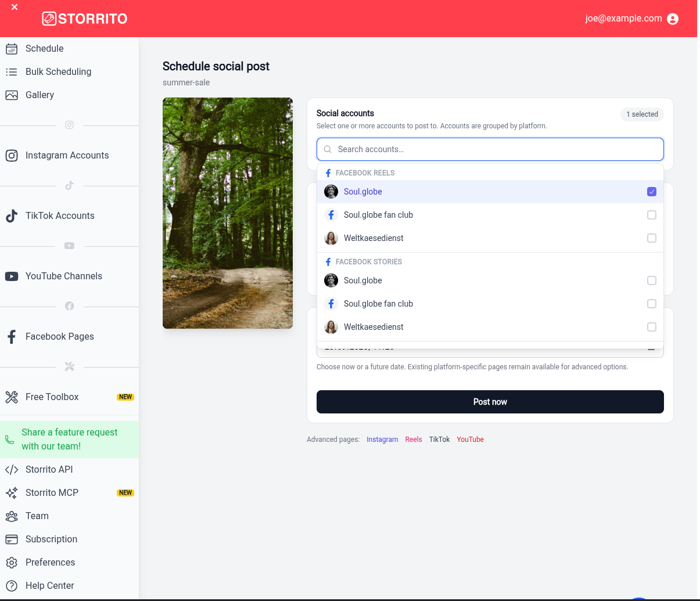This screenshot has height=601, width=700.
Task: Click the forest path image thumbnail
Action: (x=228, y=213)
